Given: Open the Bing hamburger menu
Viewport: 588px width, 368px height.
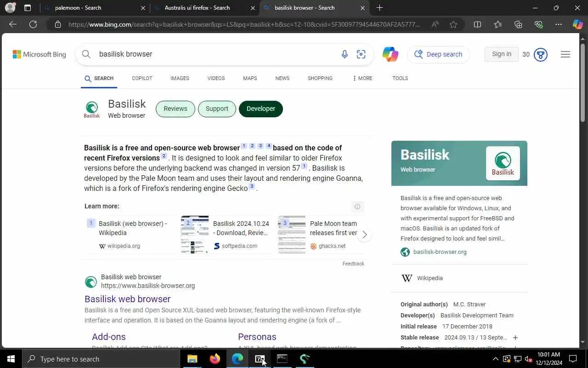Looking at the screenshot, I should (x=565, y=54).
